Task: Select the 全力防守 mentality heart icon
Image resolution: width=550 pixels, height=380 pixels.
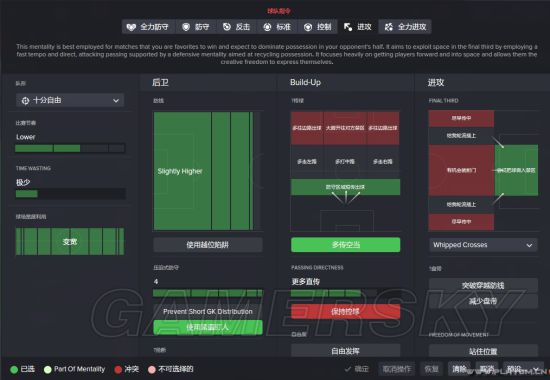Action: 131,27
